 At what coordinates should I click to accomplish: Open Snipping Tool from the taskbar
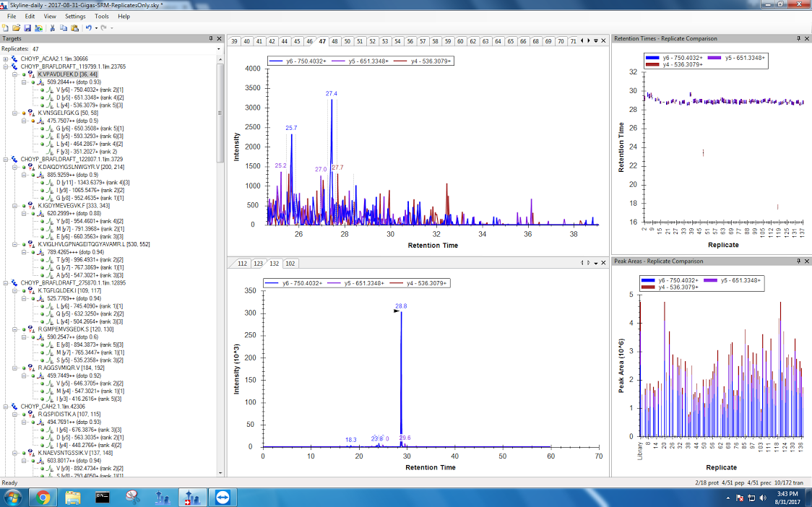click(x=132, y=497)
